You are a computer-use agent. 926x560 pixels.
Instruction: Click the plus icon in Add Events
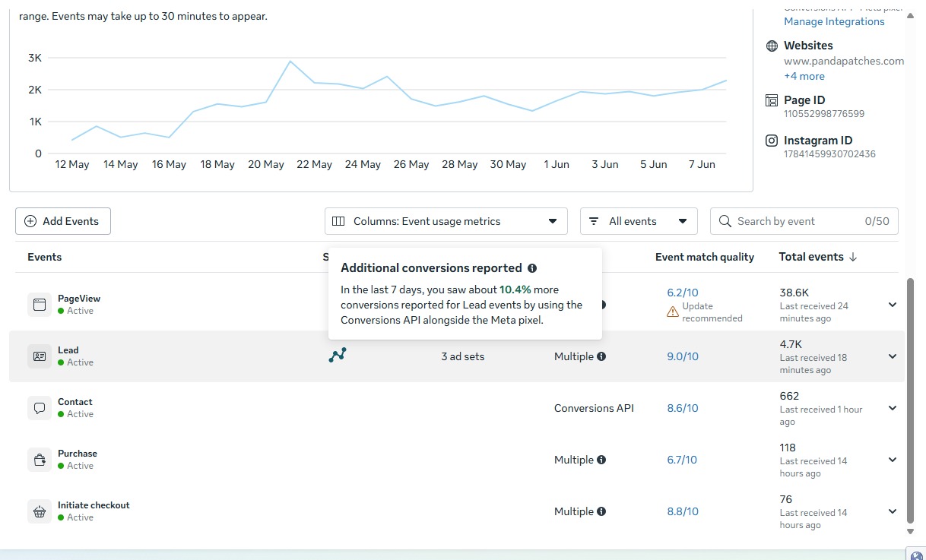click(30, 221)
